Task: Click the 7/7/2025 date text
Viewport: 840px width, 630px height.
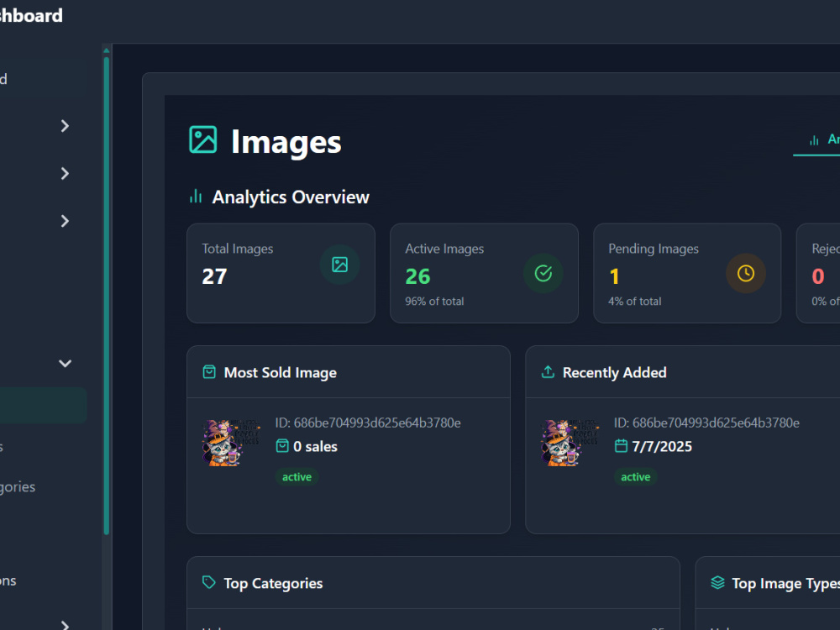Action: pyautogui.click(x=662, y=446)
